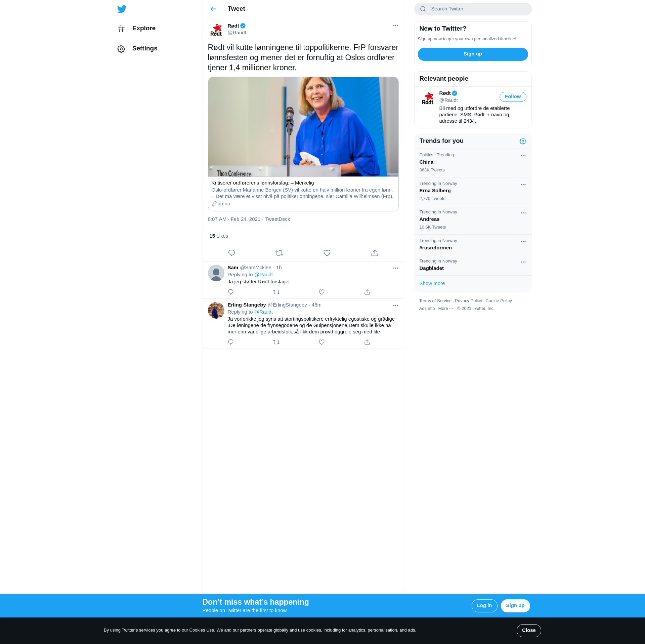The width and height of the screenshot is (645, 644).
Task: Open the ao.no article image card
Action: (303, 127)
